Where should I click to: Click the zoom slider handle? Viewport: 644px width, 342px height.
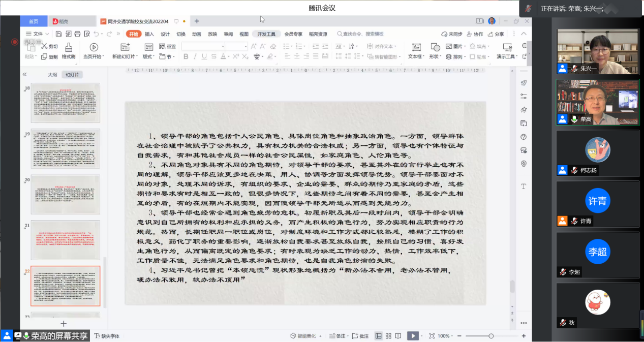point(491,336)
